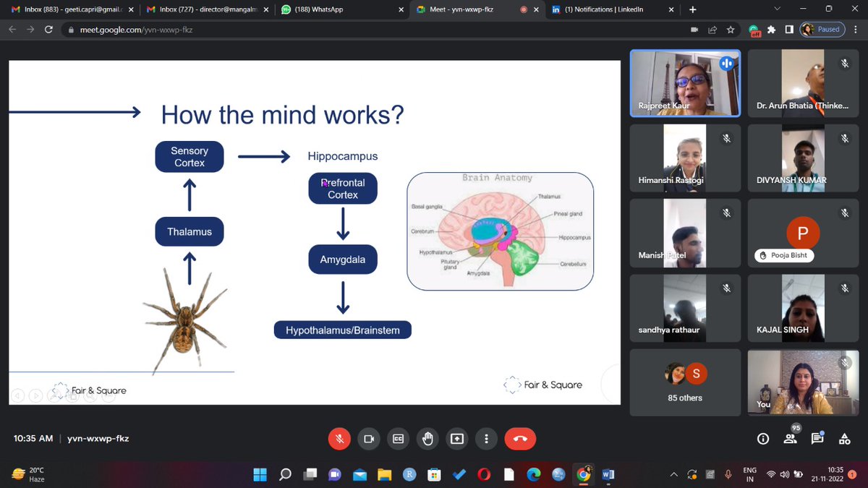The height and width of the screenshot is (488, 868).
Task: Select DIVYANSH KUMAR's video tile
Action: click(x=804, y=158)
